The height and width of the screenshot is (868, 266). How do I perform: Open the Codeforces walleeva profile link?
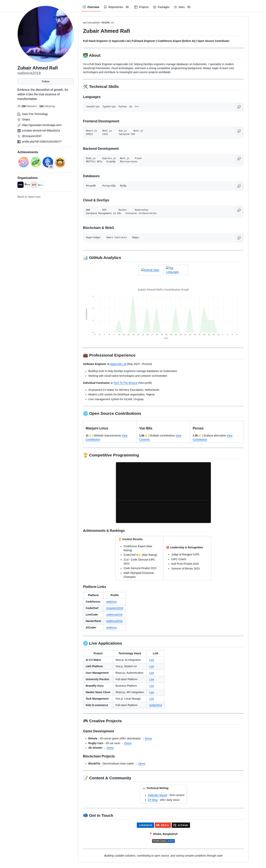(x=111, y=602)
